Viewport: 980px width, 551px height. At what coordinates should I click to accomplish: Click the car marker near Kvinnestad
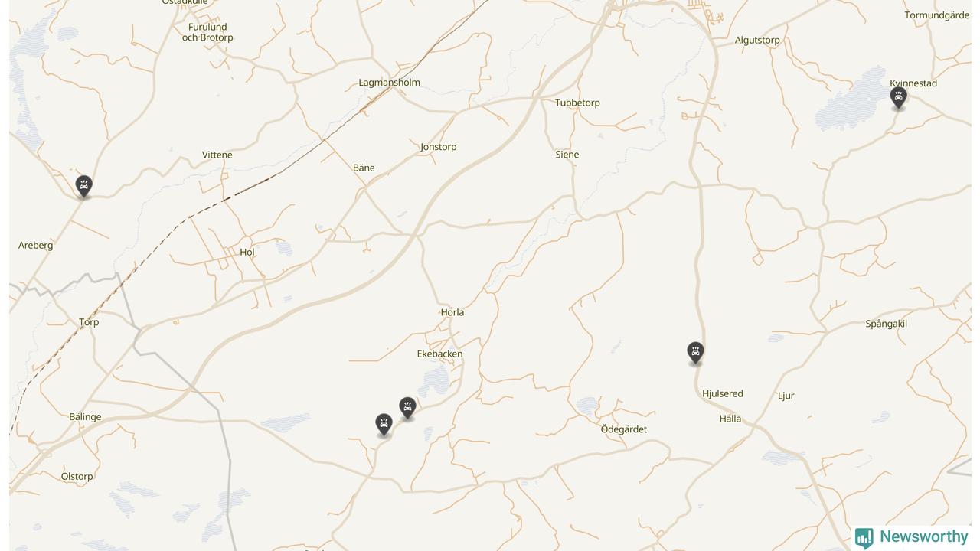899,97
